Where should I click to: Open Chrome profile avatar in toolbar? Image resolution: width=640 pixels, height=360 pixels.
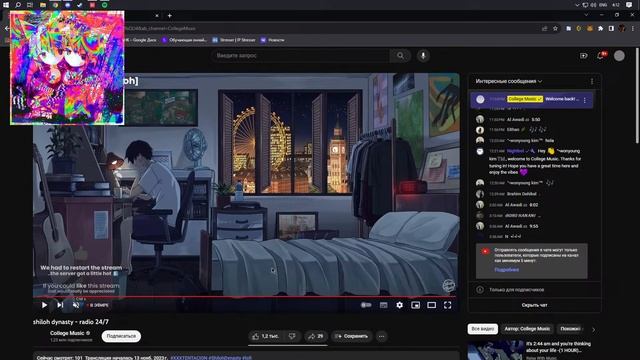click(622, 29)
